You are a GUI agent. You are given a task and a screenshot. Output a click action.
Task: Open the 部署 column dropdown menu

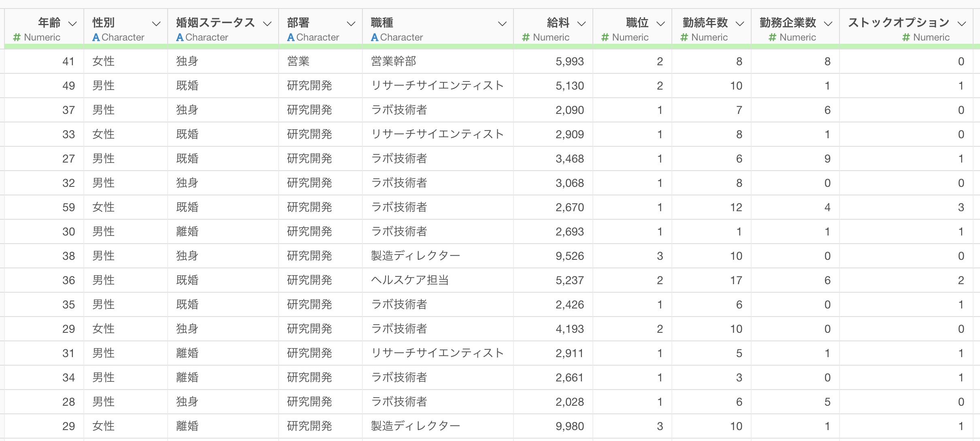coord(351,24)
